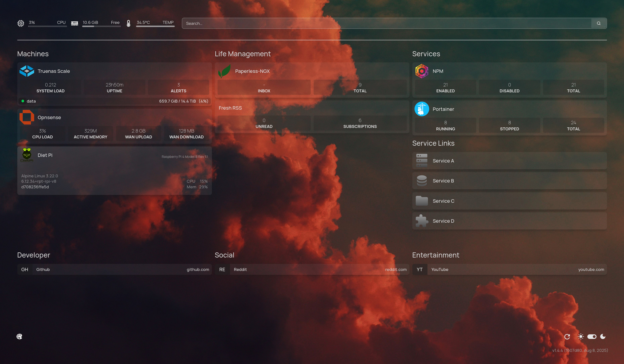
Task: Click the Truenas ALERTS stat block
Action: click(x=178, y=87)
